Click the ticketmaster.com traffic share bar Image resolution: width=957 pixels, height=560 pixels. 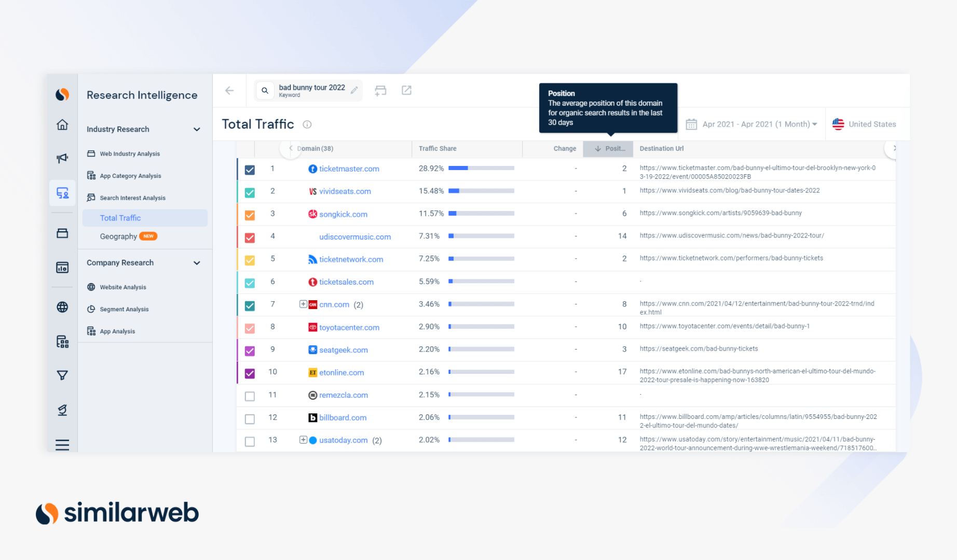click(481, 168)
